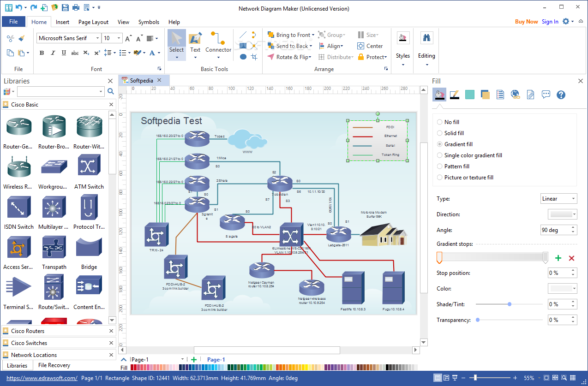The width and height of the screenshot is (588, 386).
Task: Switch to the Symbols ribbon tab
Action: click(149, 22)
